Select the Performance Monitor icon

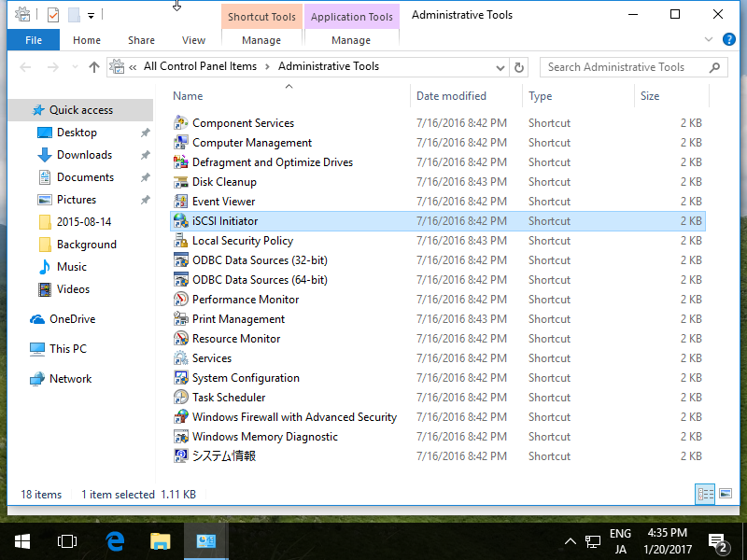[180, 299]
